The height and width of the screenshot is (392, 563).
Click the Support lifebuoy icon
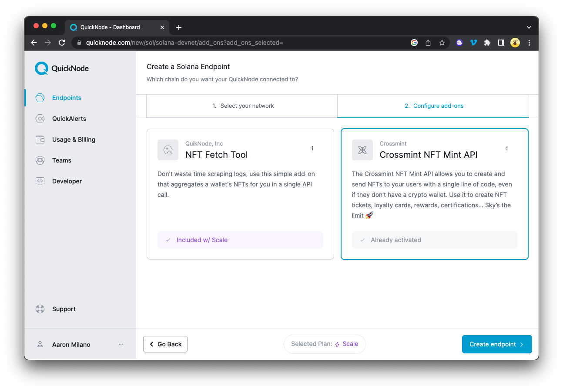pos(40,309)
